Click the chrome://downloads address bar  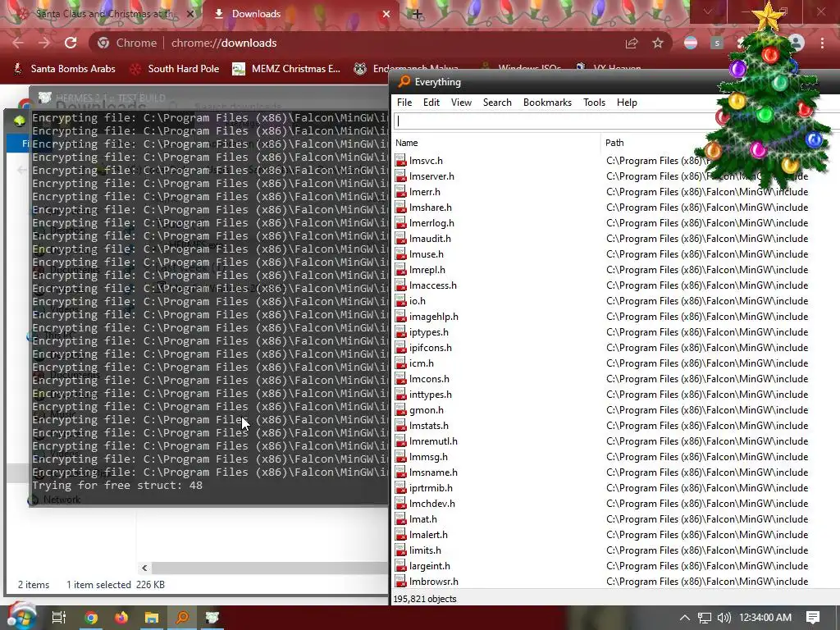point(224,43)
